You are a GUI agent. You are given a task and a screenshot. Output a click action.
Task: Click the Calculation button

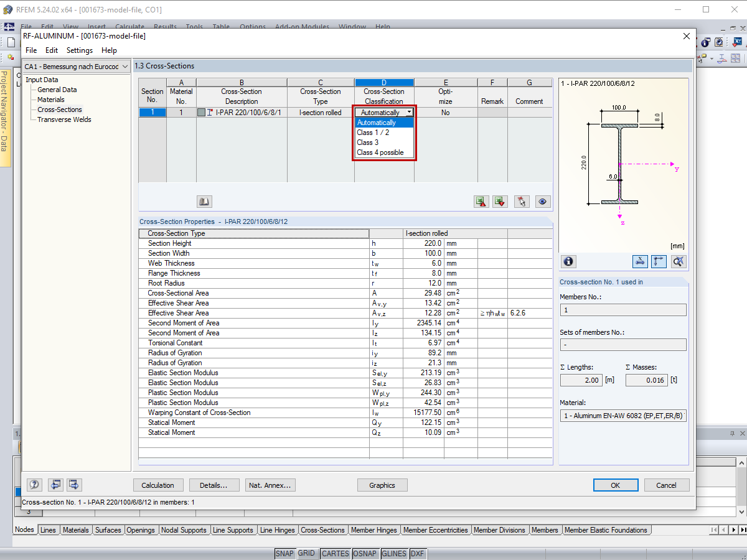pyautogui.click(x=158, y=485)
